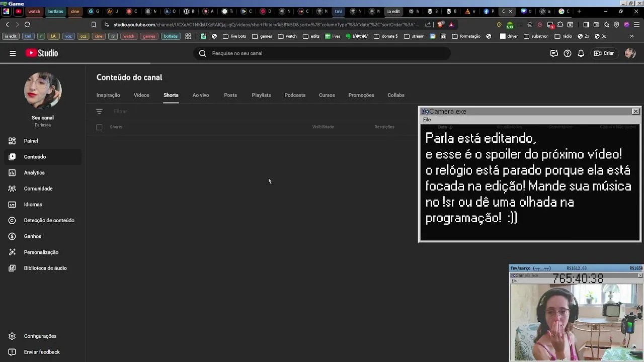This screenshot has height=362, width=644.
Task: Tick the select-all Shorts checkbox
Action: (99, 127)
